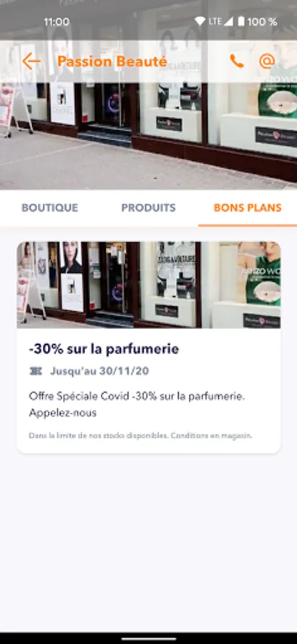
Task: Open the -30% sur la parfumerie offer title
Action: pyautogui.click(x=104, y=349)
